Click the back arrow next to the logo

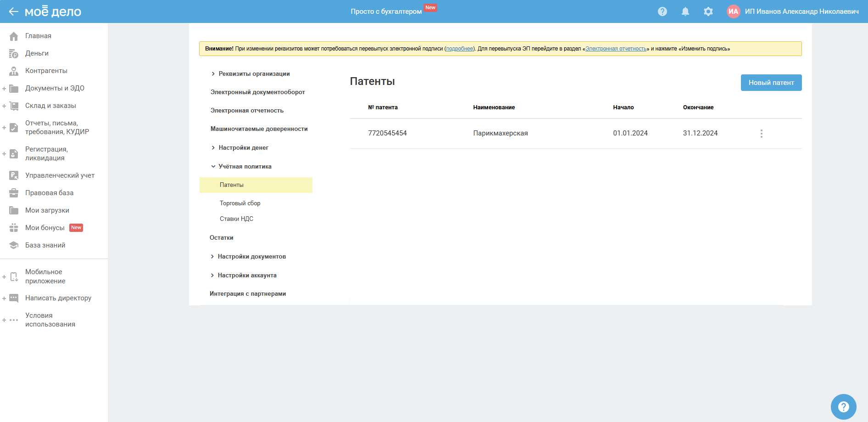click(13, 11)
